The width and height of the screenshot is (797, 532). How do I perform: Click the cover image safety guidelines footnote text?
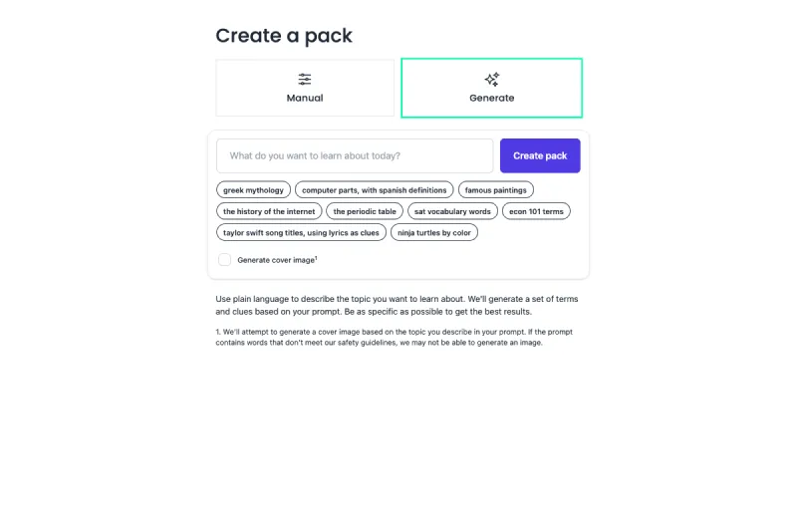click(394, 337)
